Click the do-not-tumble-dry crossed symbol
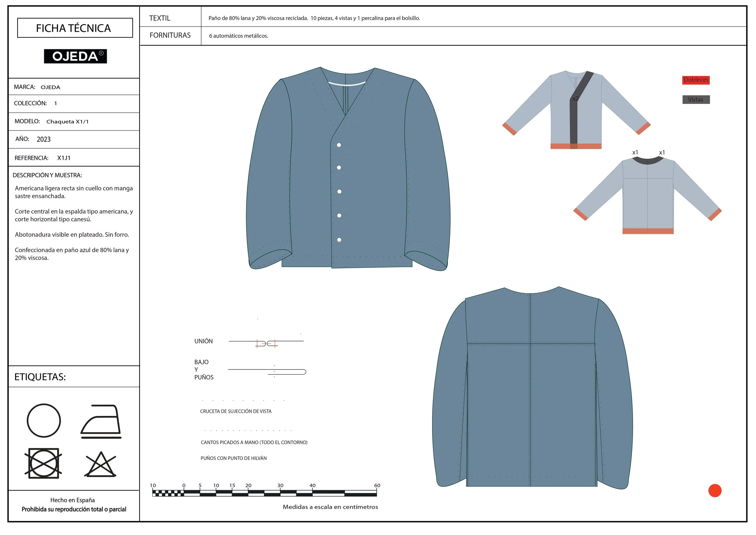 pos(44,463)
